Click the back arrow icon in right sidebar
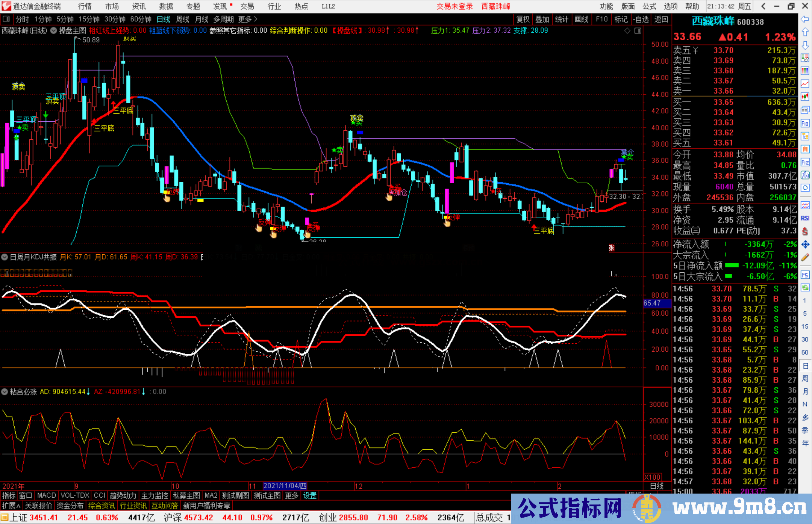The height and width of the screenshot is (524, 812). [x=805, y=19]
